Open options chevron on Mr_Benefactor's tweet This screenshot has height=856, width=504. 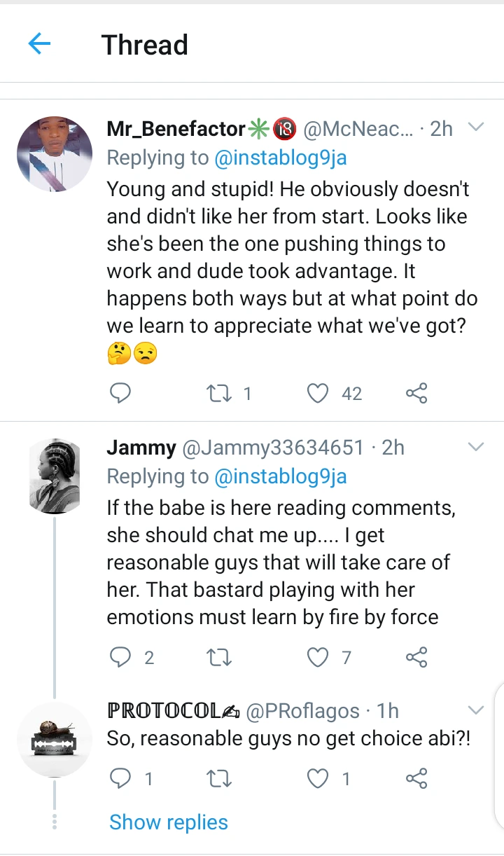pos(475,127)
